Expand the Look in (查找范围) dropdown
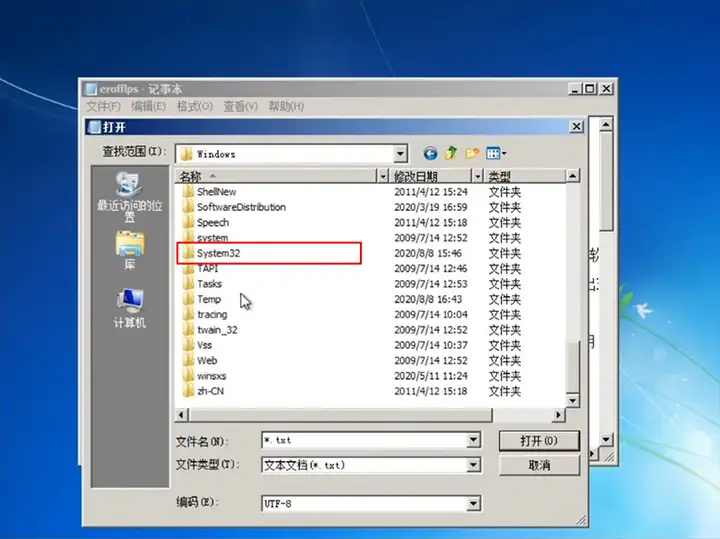720x539 pixels. (x=400, y=154)
